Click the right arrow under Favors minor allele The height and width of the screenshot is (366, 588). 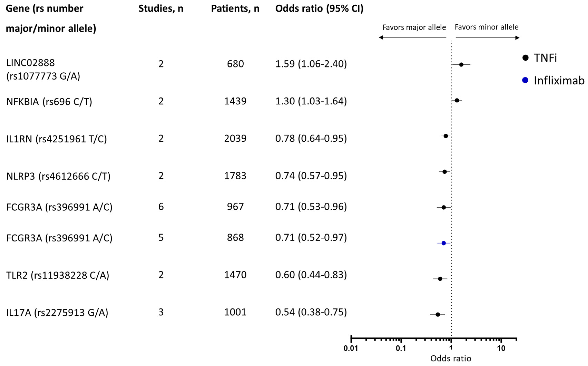[517, 38]
